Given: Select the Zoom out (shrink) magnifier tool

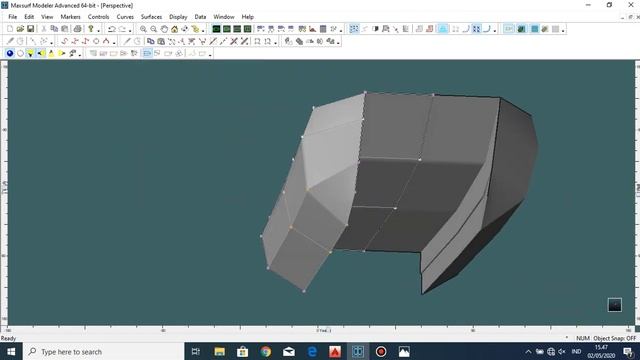Looking at the screenshot, I should (153, 29).
